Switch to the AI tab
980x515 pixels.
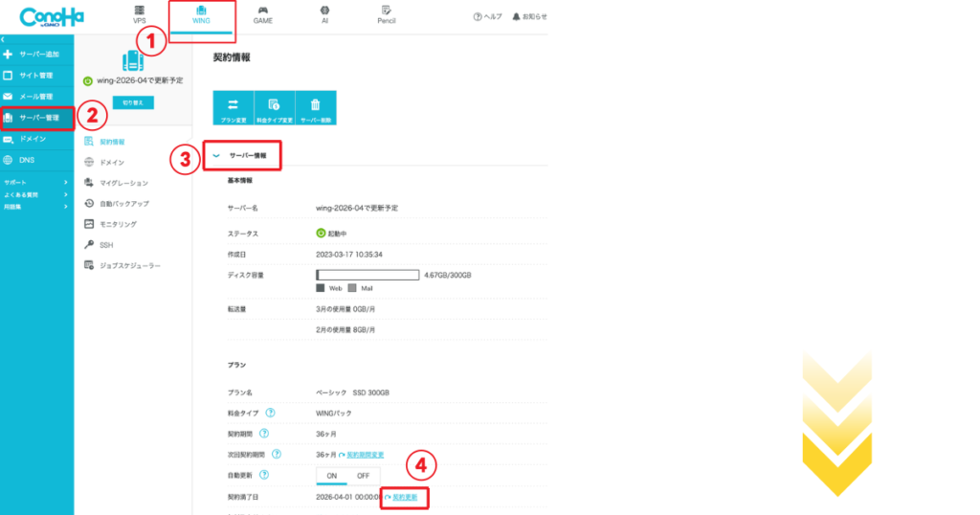[x=324, y=15]
